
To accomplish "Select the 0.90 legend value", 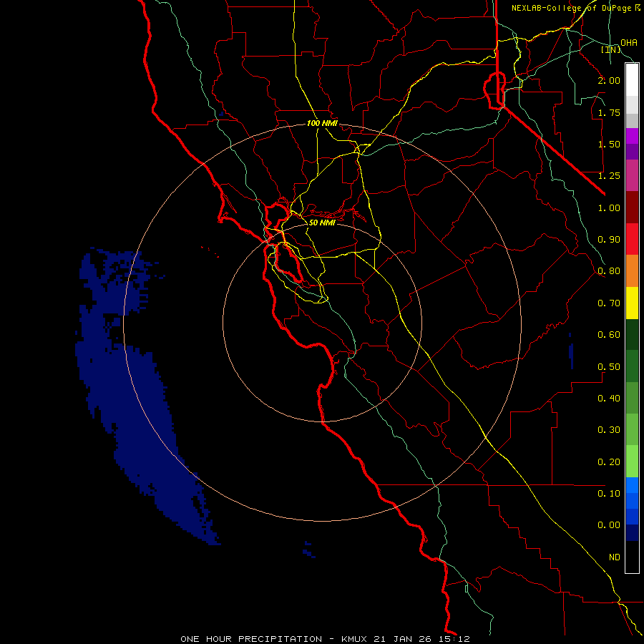I will pyautogui.click(x=609, y=240).
